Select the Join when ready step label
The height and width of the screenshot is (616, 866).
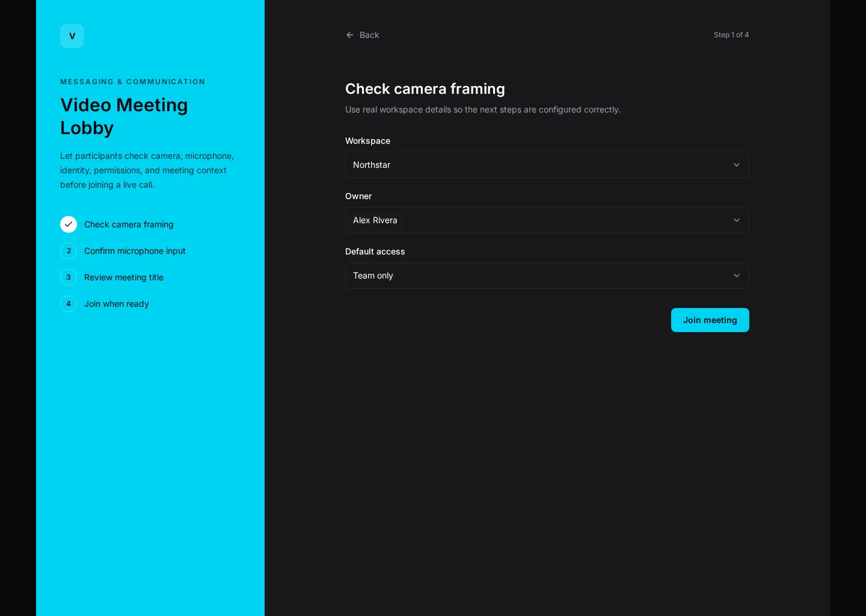coord(117,304)
